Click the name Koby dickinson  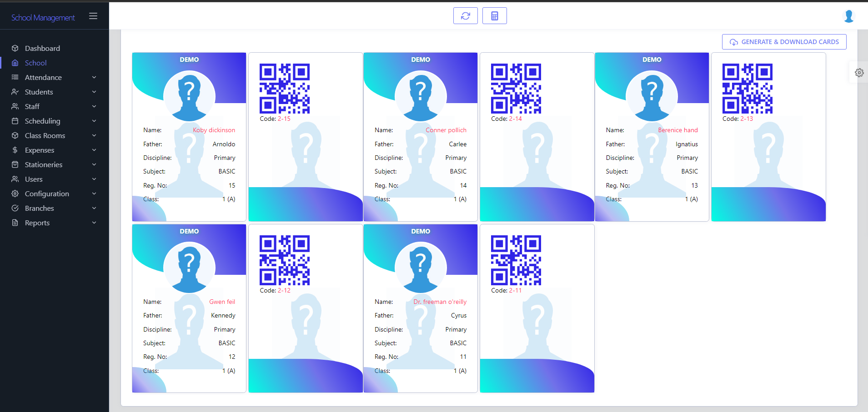(x=214, y=130)
